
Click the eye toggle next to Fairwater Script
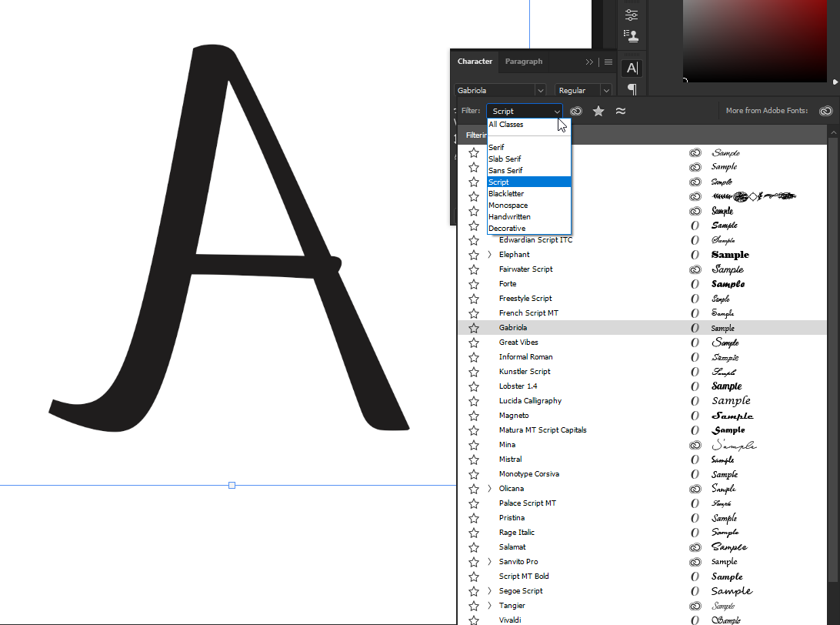coord(695,269)
